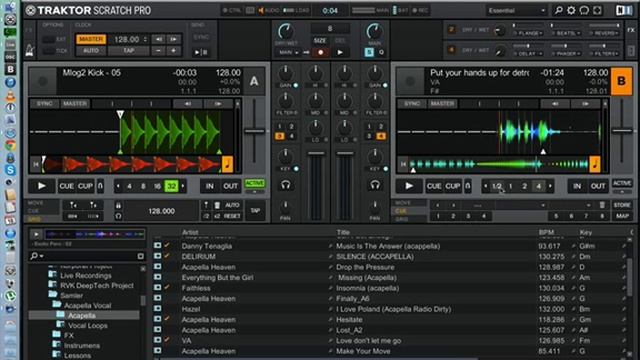Toggle headphone cue for channel B

pos(375,186)
